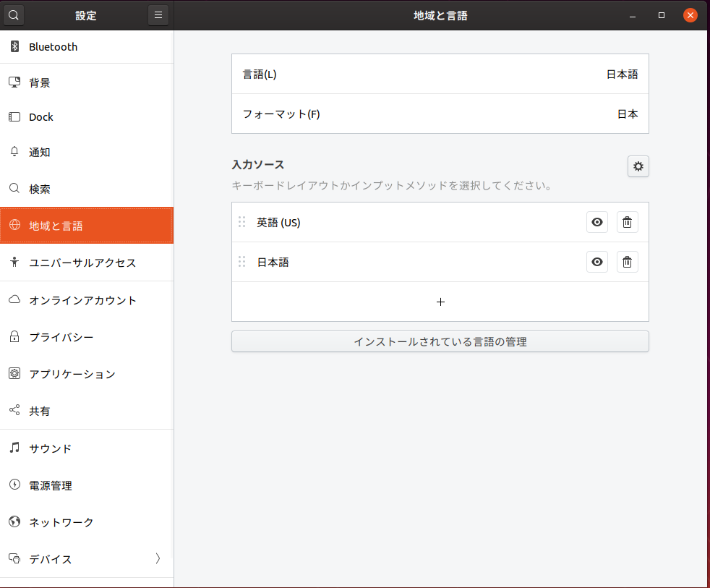Select 背景 in the sidebar
The height and width of the screenshot is (588, 710).
[x=87, y=82]
